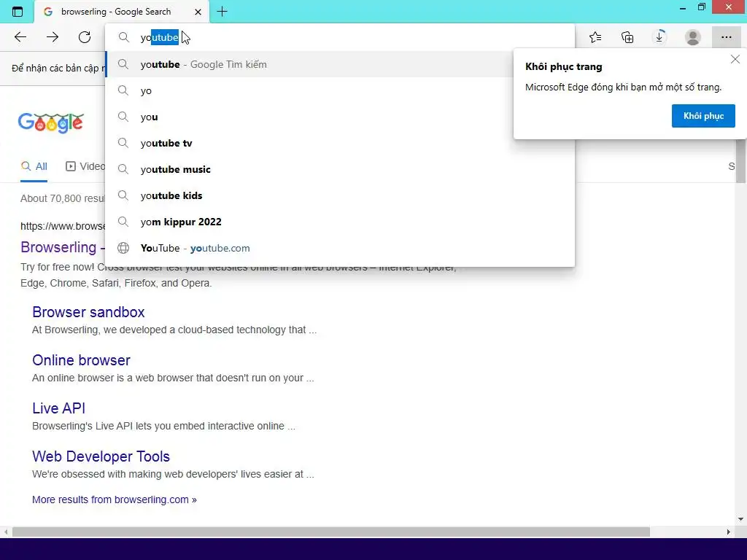Open the tab actions menu icon
The image size is (747, 560).
tap(18, 12)
